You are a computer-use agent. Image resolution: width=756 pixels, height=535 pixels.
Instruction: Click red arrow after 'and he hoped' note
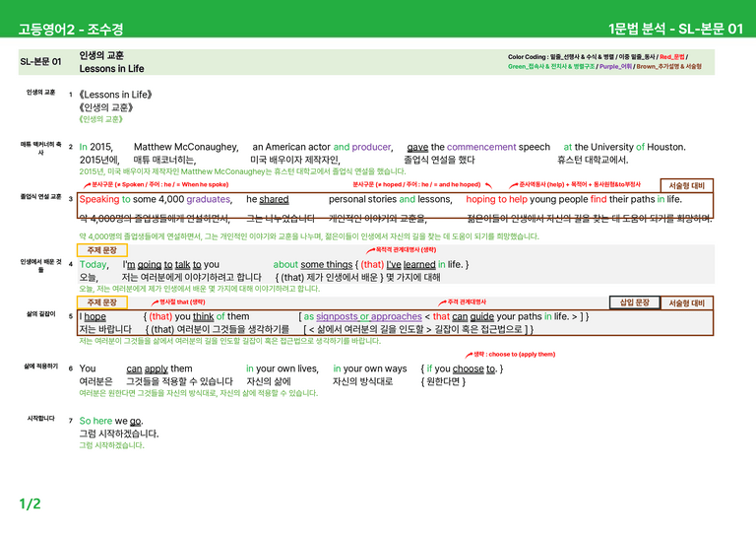[488, 185]
